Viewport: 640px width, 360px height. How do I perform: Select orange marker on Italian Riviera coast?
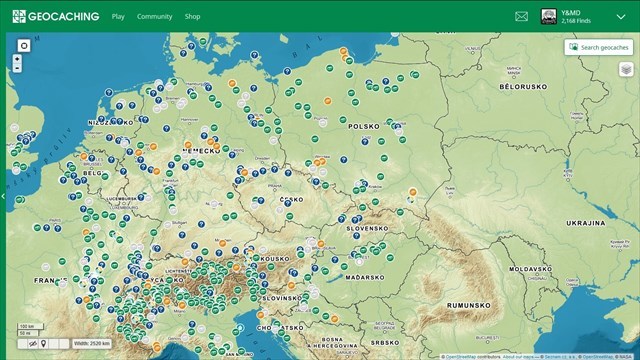tap(157, 348)
